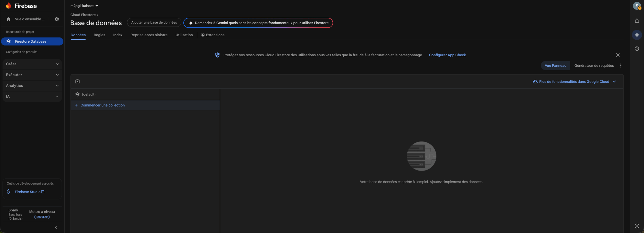Click the database root home icon
Screen dimensions: 644x233
(x=78, y=81)
